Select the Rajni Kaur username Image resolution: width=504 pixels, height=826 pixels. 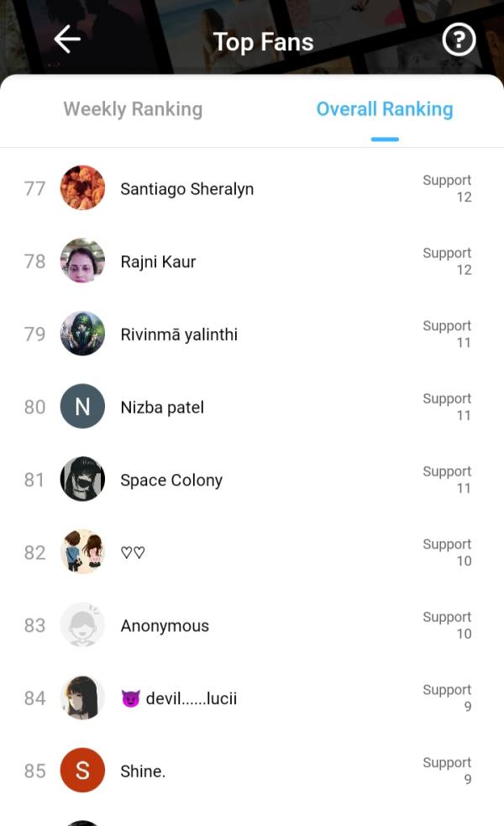[158, 262]
